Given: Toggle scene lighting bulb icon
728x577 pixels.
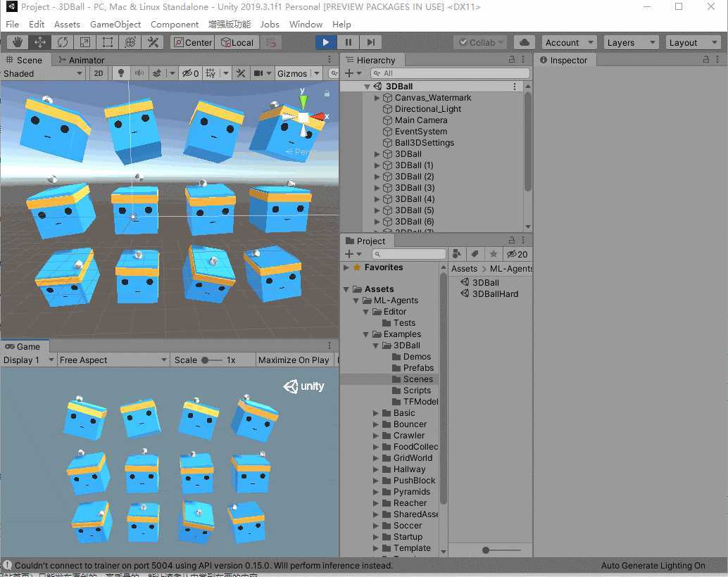Looking at the screenshot, I should (120, 73).
